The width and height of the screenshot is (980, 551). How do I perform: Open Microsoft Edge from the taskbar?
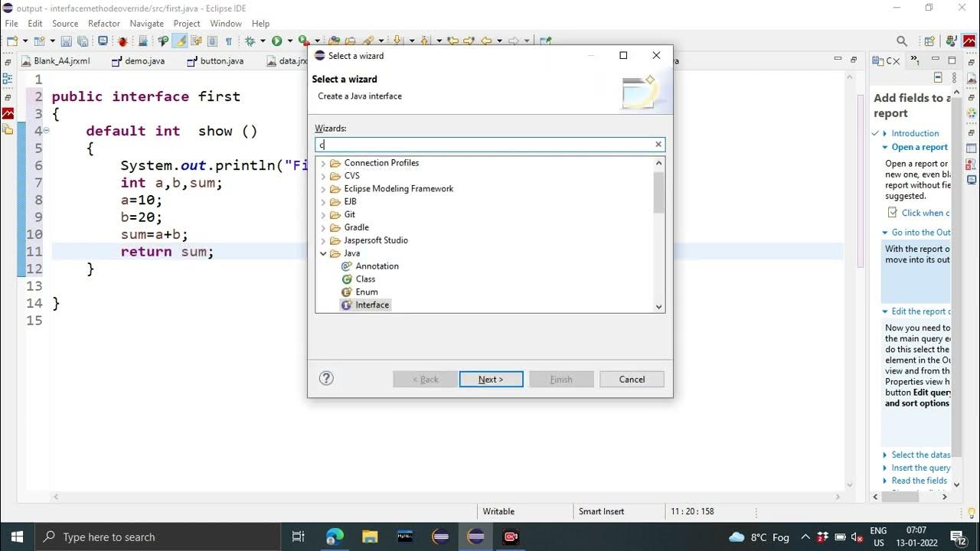pyautogui.click(x=335, y=536)
